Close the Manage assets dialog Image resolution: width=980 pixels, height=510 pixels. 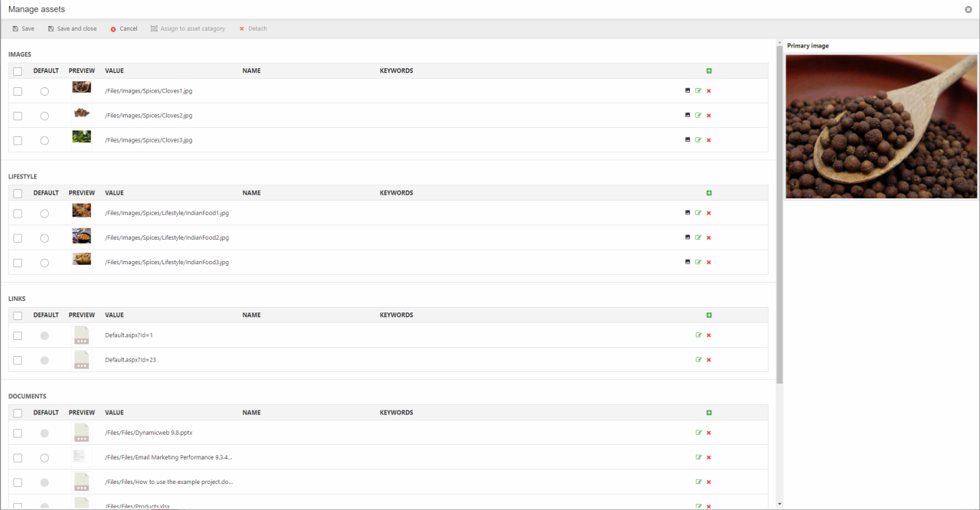(969, 9)
